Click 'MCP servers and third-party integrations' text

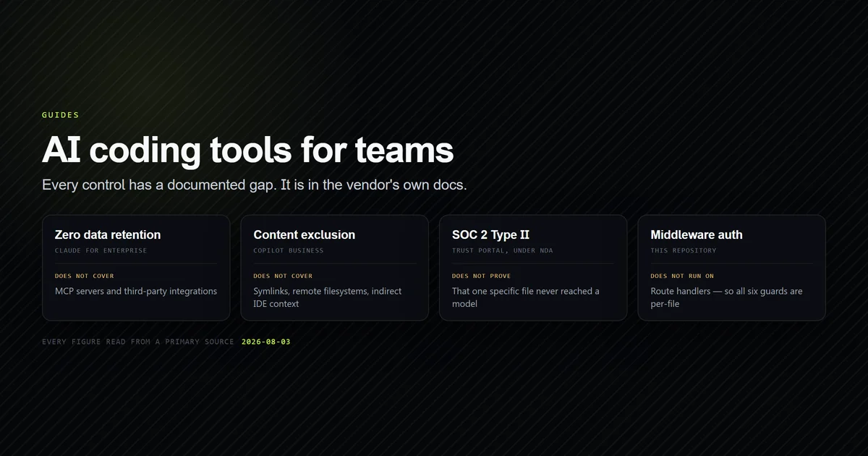point(136,291)
